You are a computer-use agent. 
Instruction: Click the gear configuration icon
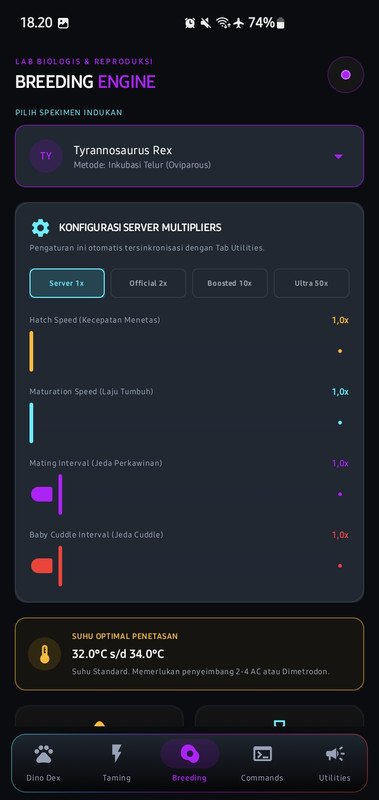tap(40, 228)
